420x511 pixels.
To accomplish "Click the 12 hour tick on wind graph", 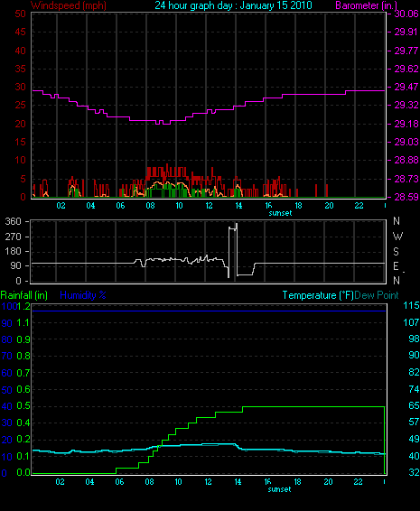I will tap(209, 206).
